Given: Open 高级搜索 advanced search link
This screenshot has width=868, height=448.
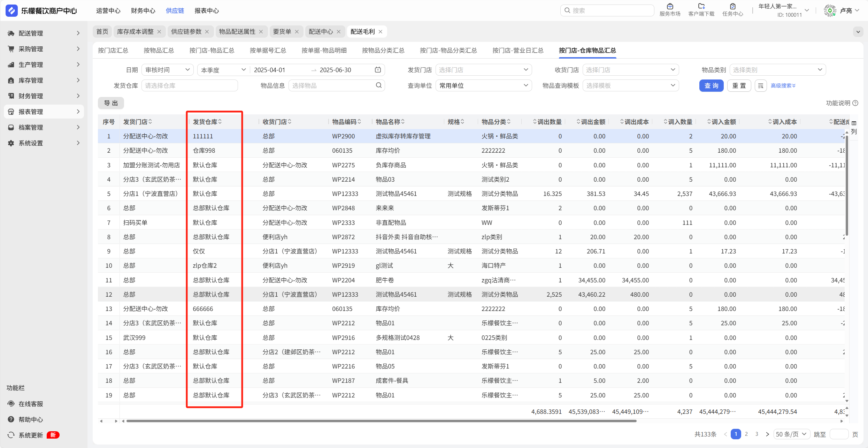Looking at the screenshot, I should pos(783,86).
